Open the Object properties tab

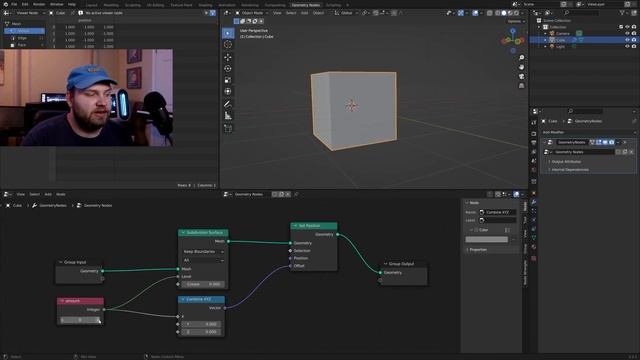click(x=534, y=193)
